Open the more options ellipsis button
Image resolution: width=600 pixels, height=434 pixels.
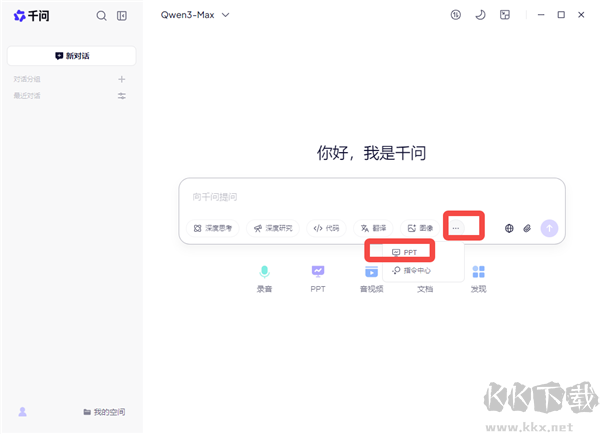click(x=455, y=228)
